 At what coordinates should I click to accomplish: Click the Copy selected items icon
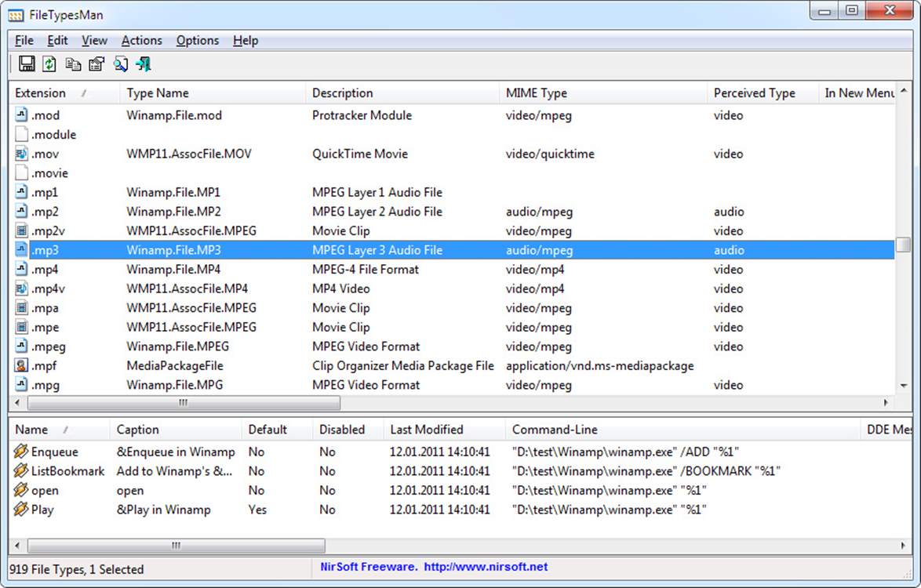[x=73, y=64]
